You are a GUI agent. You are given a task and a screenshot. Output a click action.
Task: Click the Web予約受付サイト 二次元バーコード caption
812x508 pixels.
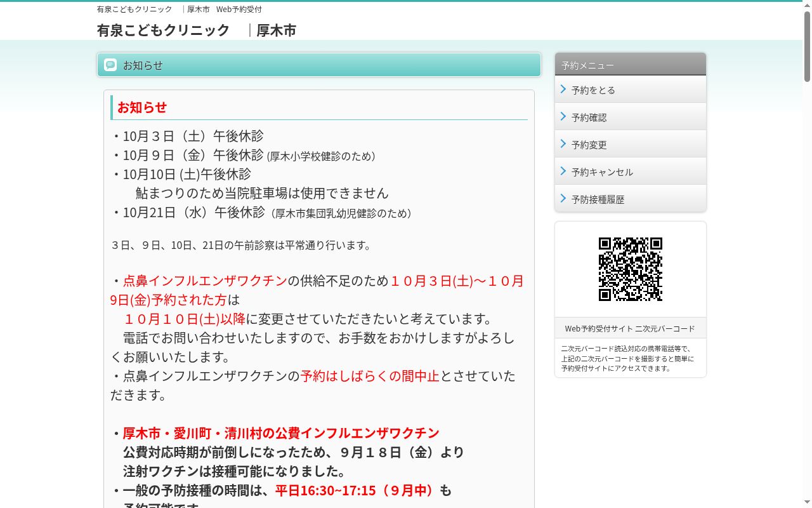pyautogui.click(x=630, y=328)
